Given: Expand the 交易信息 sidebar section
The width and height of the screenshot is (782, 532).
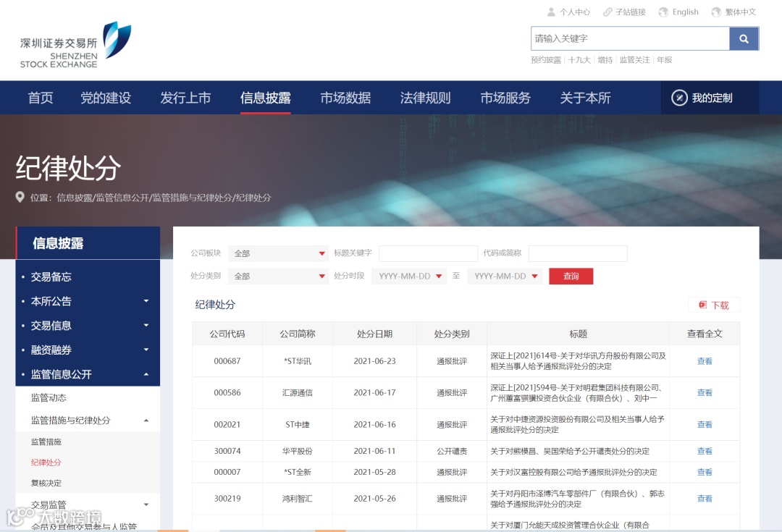Looking at the screenshot, I should click(146, 325).
